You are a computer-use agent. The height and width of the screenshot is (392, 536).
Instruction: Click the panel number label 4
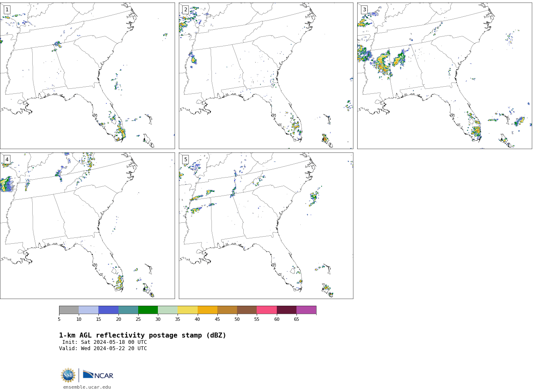coord(7,160)
